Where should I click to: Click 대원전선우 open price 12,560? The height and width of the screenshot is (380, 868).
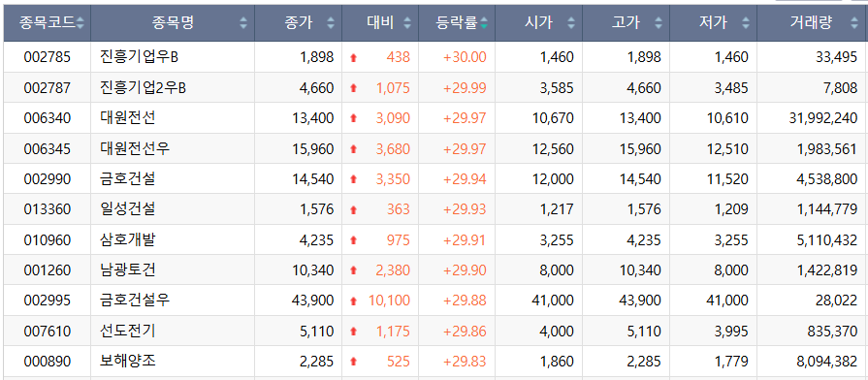(x=553, y=148)
